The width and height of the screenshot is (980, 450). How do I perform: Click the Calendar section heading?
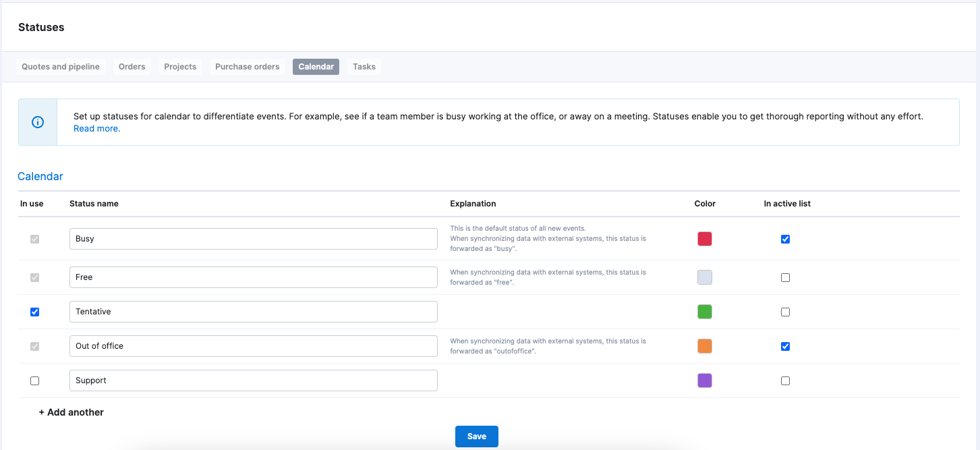click(40, 176)
